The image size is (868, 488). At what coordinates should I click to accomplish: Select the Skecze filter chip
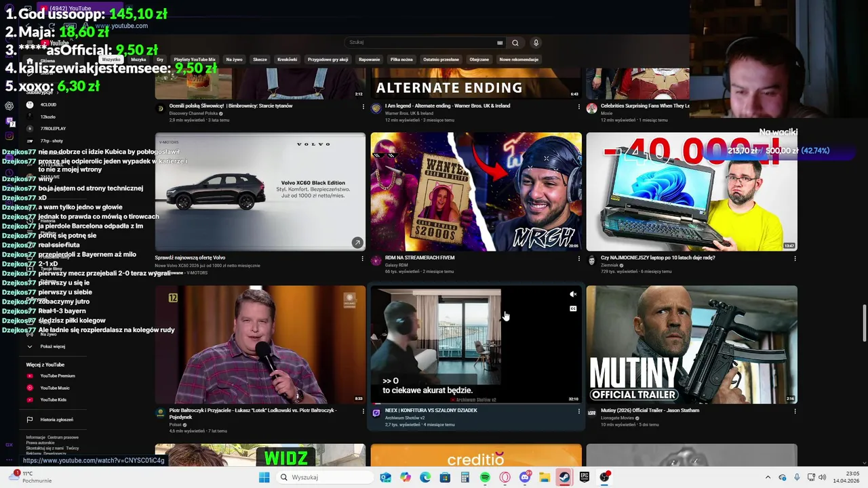tap(260, 60)
